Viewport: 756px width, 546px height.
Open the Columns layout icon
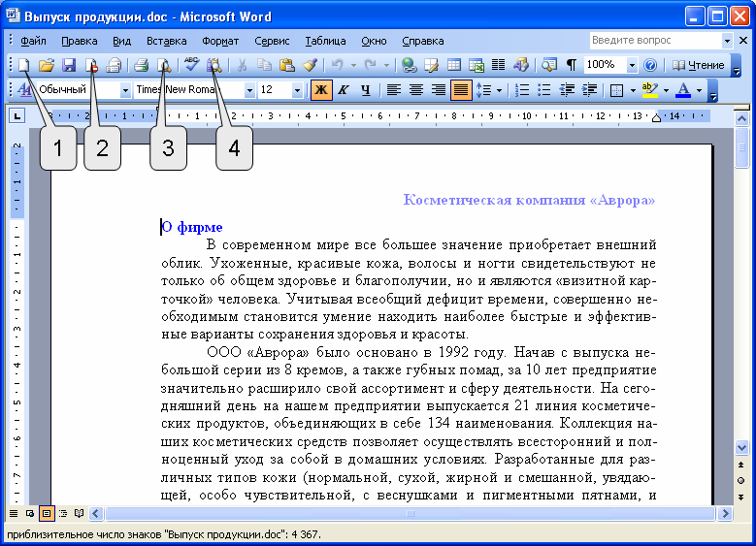498,65
